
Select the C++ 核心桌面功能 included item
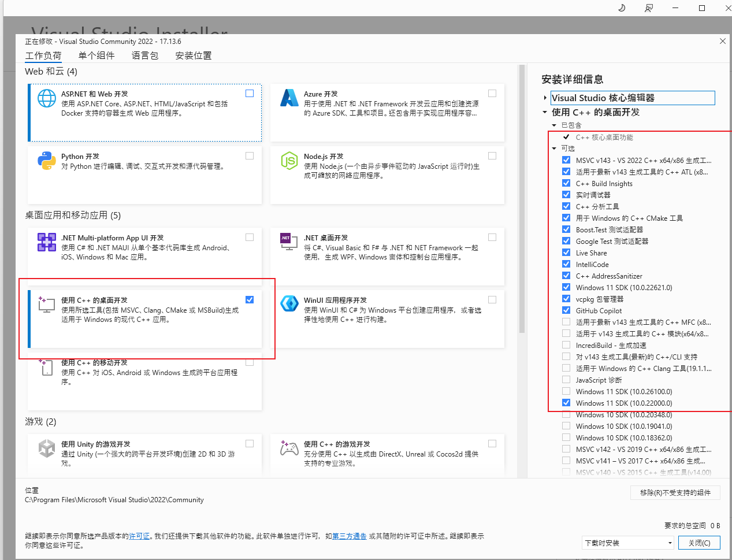coord(604,137)
